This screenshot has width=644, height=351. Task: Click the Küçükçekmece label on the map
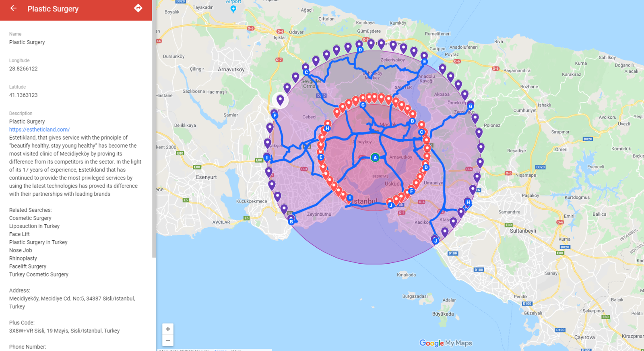[x=252, y=201]
